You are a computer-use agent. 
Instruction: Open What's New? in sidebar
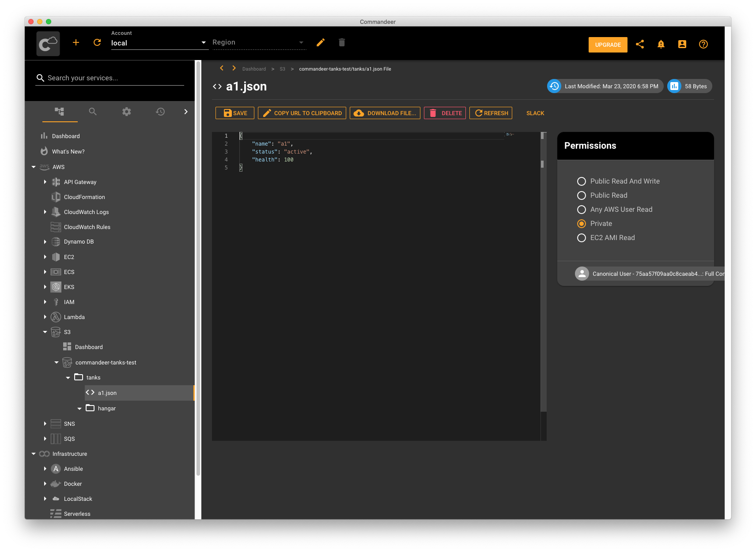click(68, 151)
